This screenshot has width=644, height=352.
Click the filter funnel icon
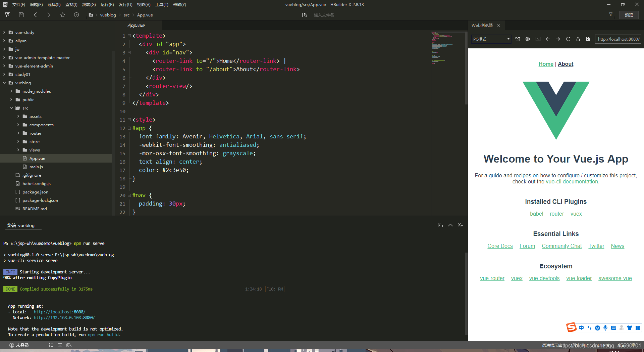point(611,14)
